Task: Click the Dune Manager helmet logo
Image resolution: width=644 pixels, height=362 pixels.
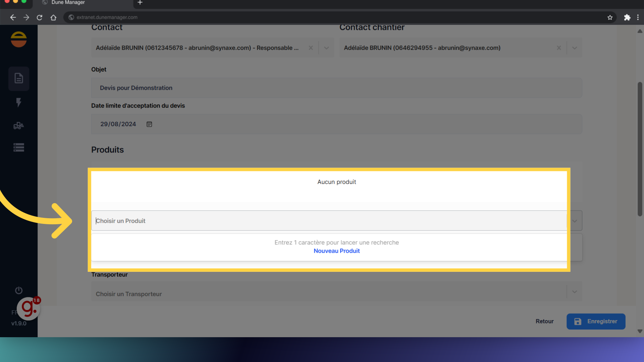Action: [19, 39]
